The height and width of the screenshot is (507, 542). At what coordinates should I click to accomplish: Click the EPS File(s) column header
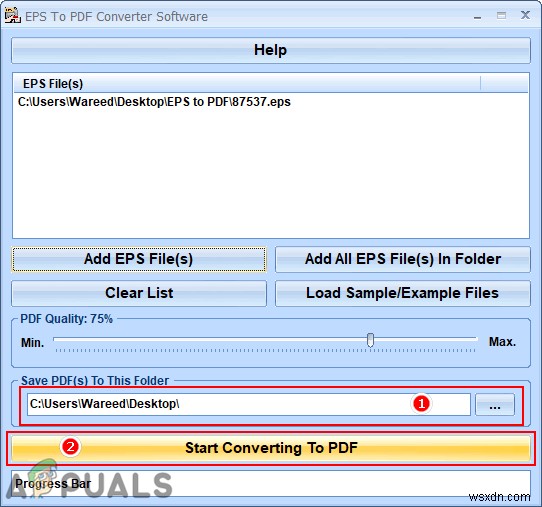click(x=247, y=84)
